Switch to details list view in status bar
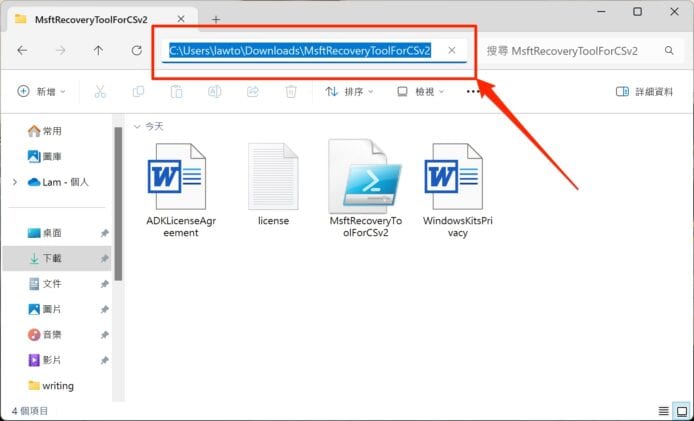The width and height of the screenshot is (694, 421). pyautogui.click(x=664, y=411)
